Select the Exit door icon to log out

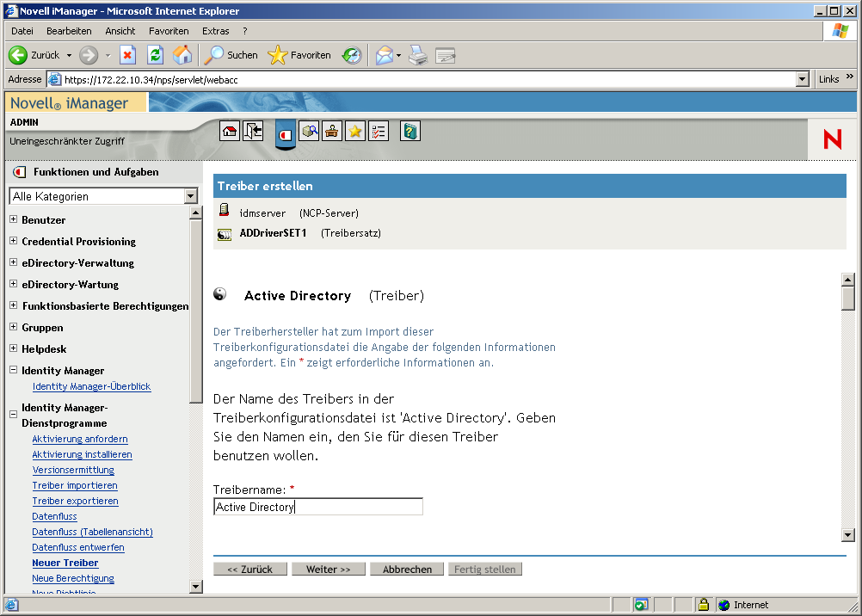click(x=252, y=131)
